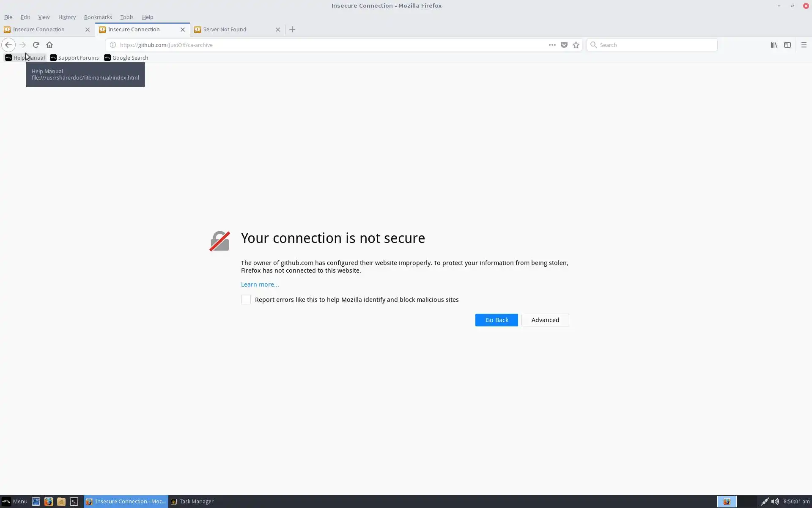Save page to Pocket icon
The image size is (812, 508).
pos(564,45)
